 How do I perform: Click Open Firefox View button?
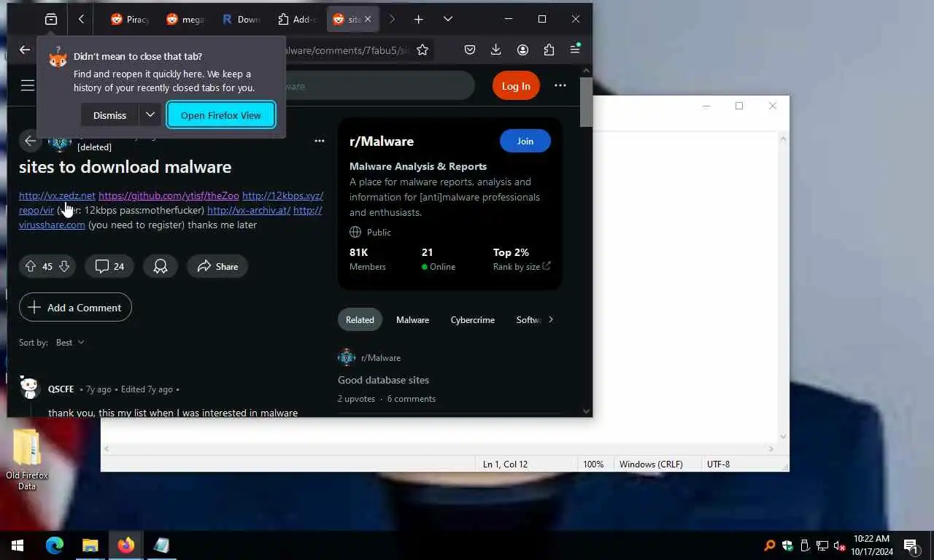tap(221, 115)
